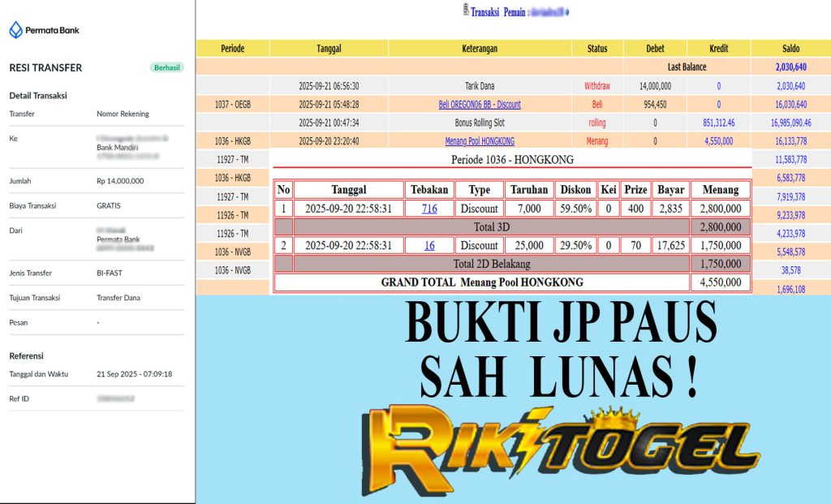Viewport: 831px width, 504px height.
Task: Click the Tanggal column header in the transaction table
Action: [x=329, y=49]
